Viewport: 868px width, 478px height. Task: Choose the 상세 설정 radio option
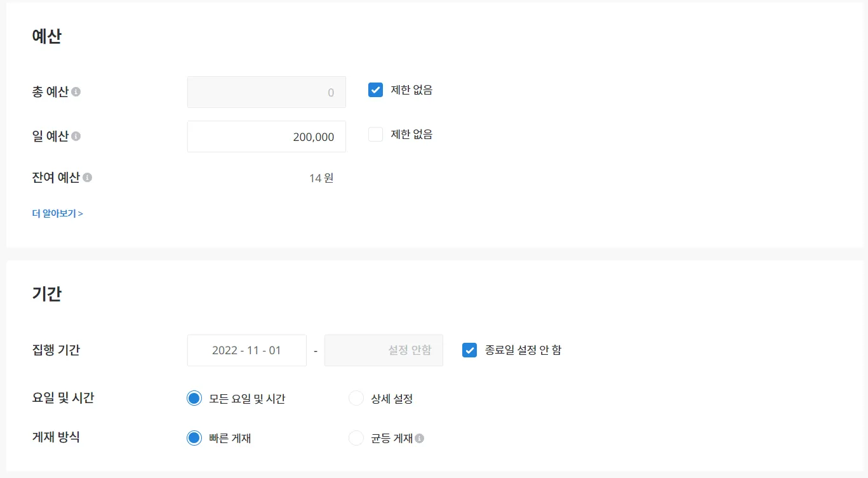pos(356,399)
